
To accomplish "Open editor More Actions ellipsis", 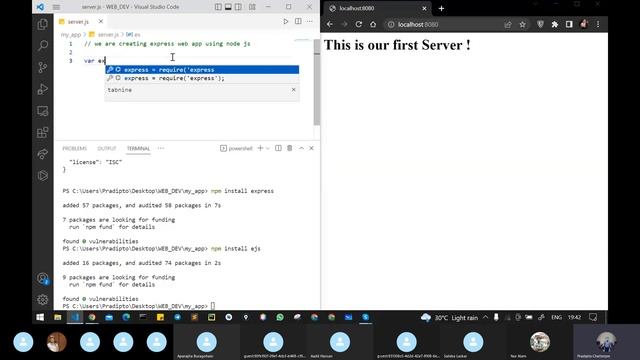I will pyautogui.click(x=309, y=21).
